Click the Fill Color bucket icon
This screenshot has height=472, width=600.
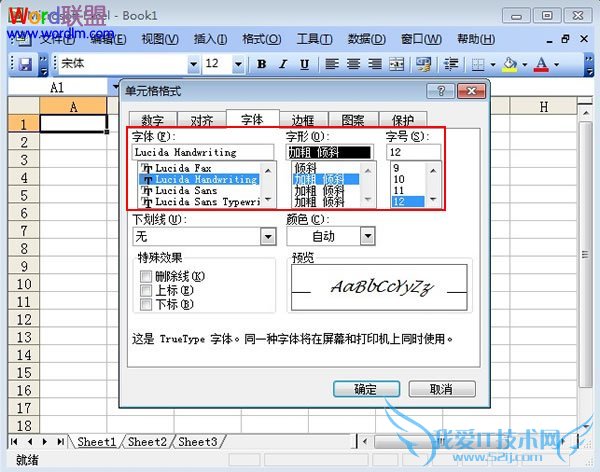[x=510, y=64]
